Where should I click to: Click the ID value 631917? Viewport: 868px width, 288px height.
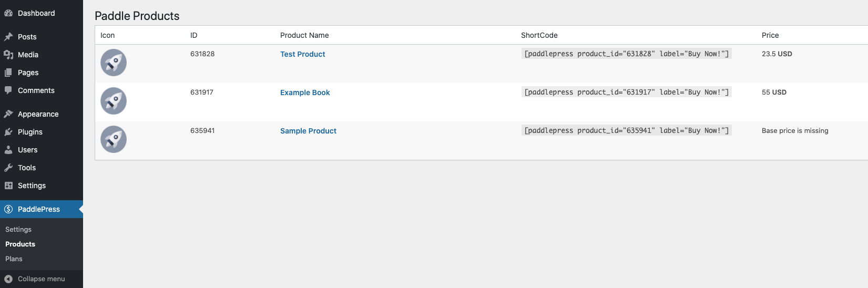tap(202, 92)
